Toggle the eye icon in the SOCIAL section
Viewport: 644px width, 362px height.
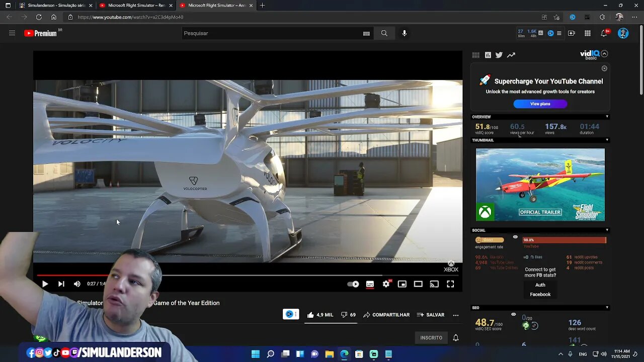pos(515,237)
